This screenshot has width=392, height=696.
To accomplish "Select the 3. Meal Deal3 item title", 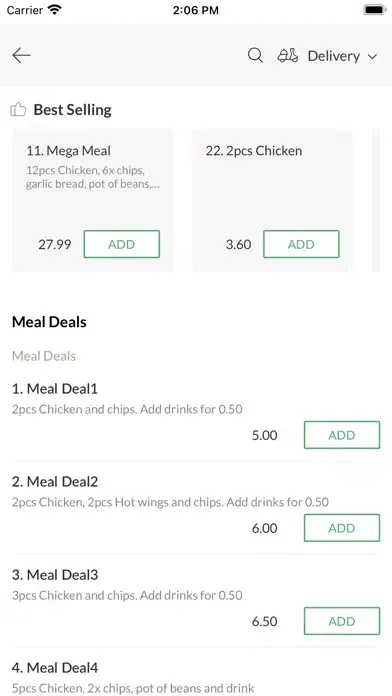I will click(x=55, y=575).
